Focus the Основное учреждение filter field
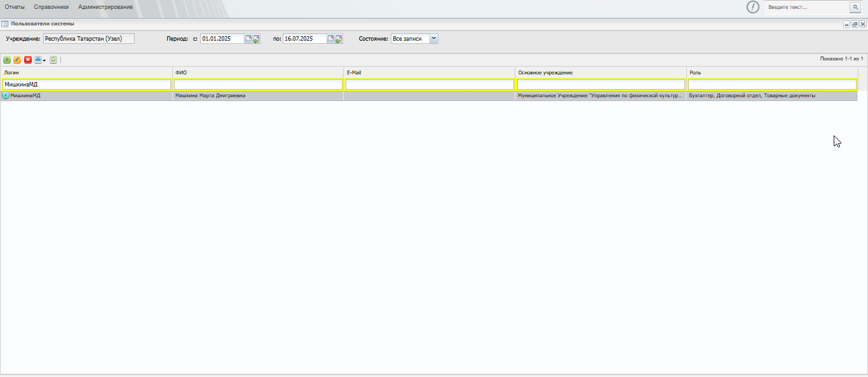 point(601,84)
